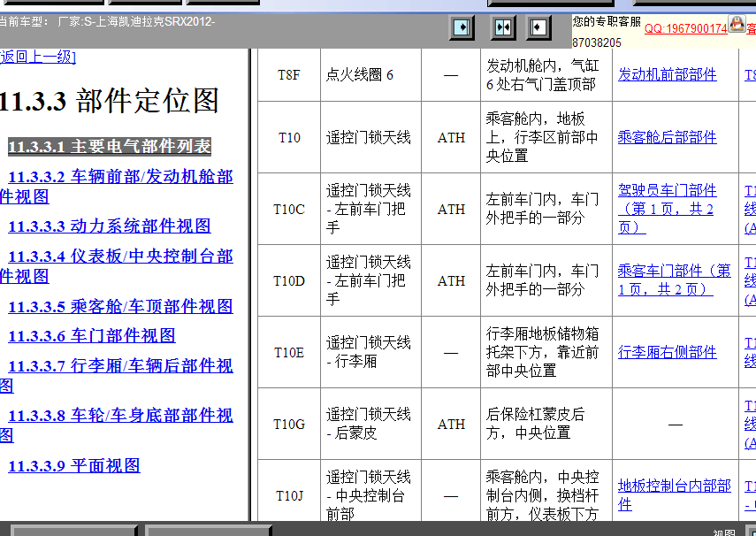This screenshot has width=756, height=536.
Task: Open 11.3.3.9 平面视图
Action: (x=74, y=465)
